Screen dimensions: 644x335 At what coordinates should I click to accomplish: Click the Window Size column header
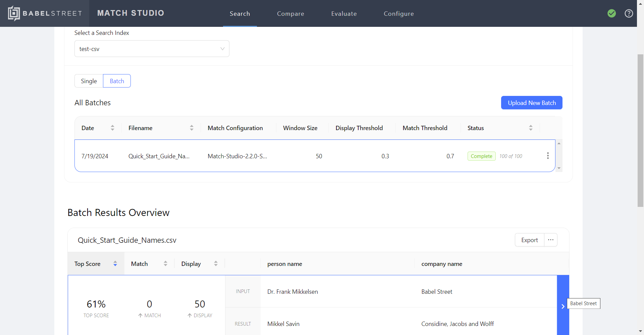point(300,128)
